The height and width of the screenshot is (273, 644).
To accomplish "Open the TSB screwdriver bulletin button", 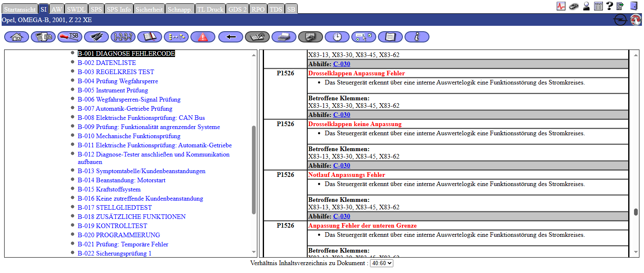I will click(x=70, y=37).
